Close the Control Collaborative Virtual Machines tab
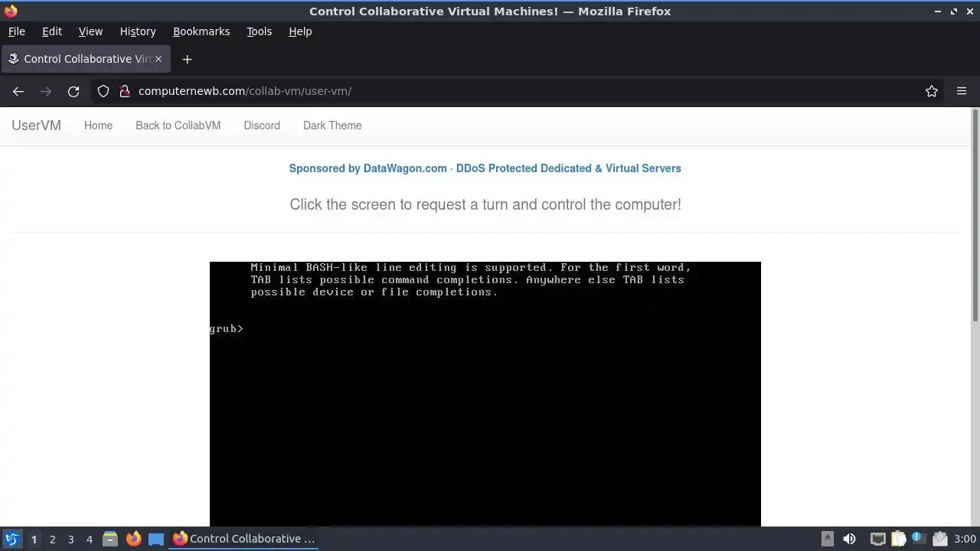Screen dimensions: 980x551 coord(158,59)
